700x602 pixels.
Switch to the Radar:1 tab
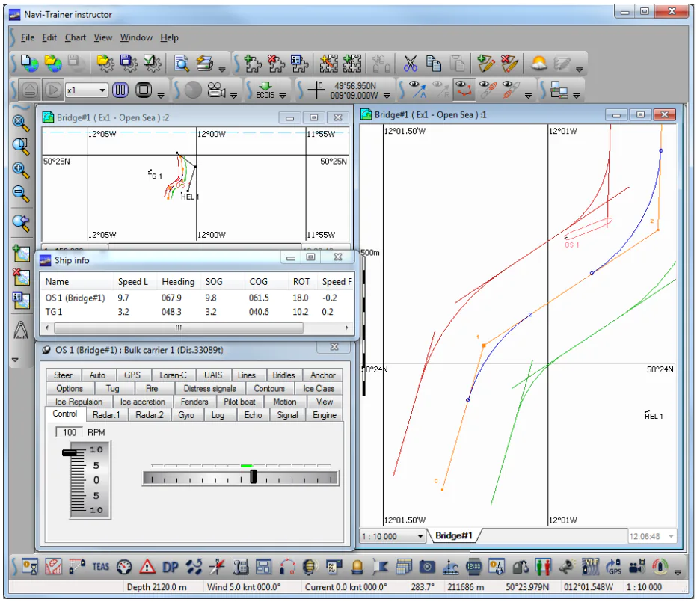106,415
